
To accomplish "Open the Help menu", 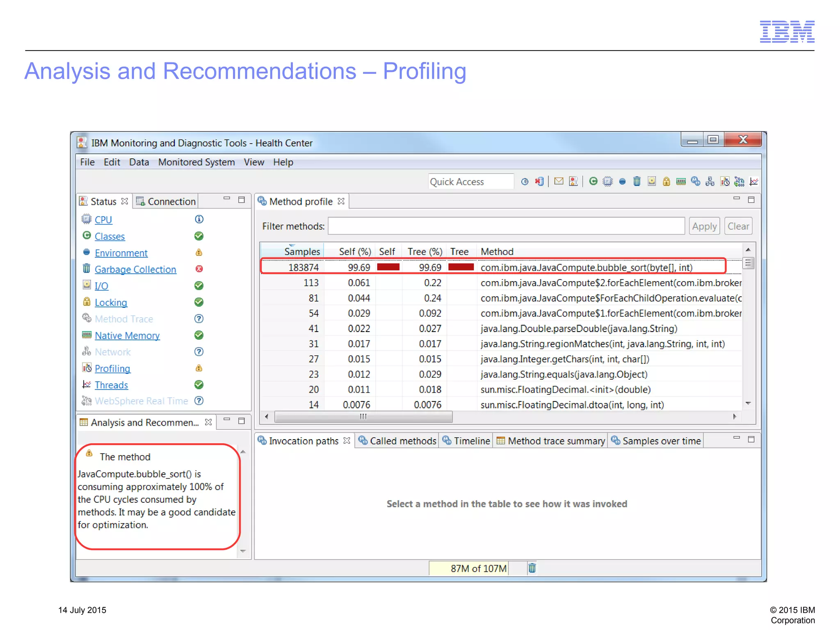I will click(x=283, y=162).
